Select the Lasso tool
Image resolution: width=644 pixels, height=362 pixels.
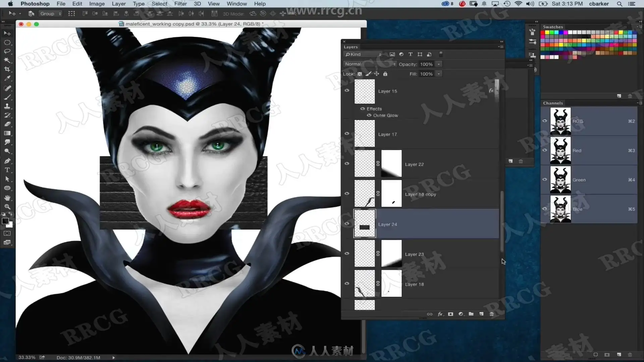pyautogui.click(x=7, y=51)
